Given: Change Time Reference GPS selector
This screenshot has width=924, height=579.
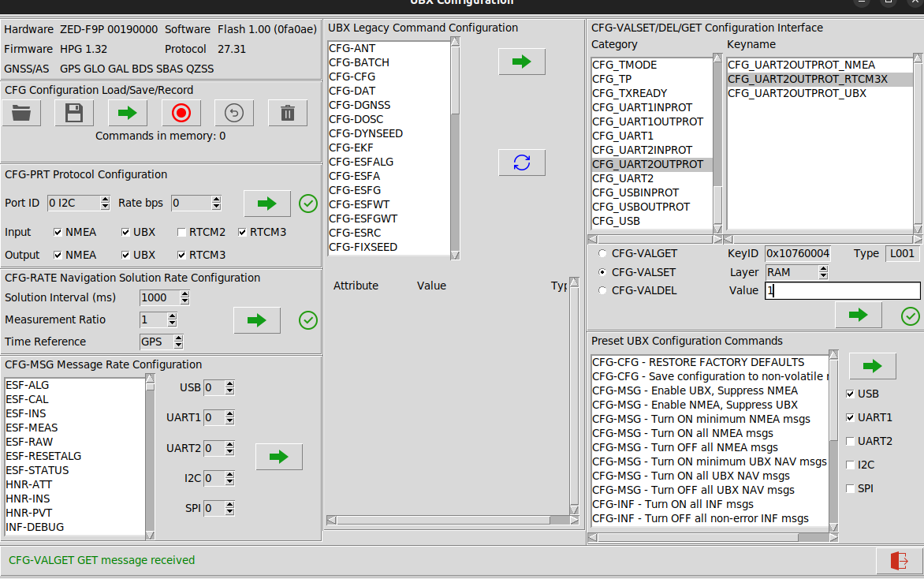Looking at the screenshot, I should [162, 342].
